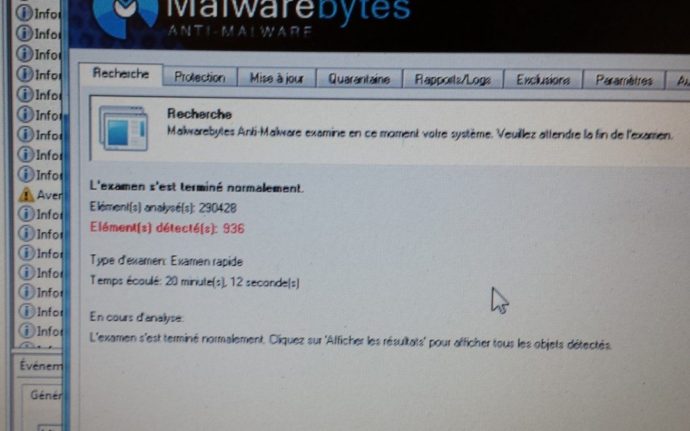
Task: Click the Malwarebytes Anti-Malware banner title
Action: (288, 17)
